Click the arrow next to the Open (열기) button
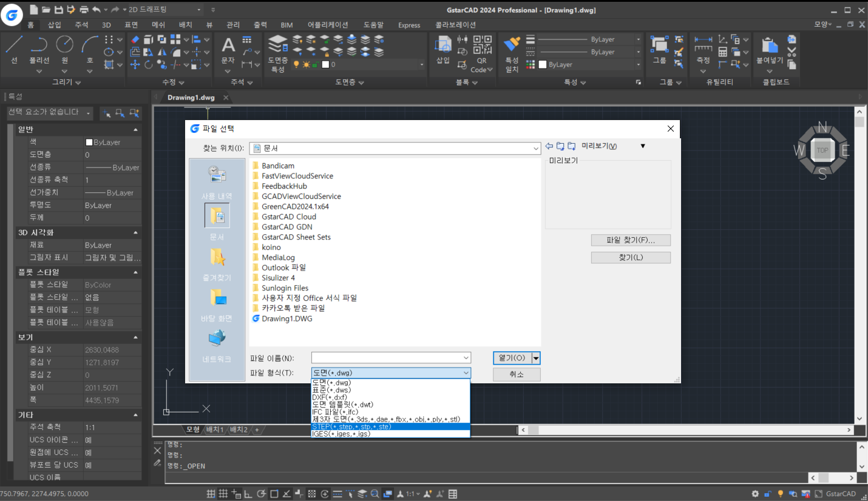 [536, 358]
